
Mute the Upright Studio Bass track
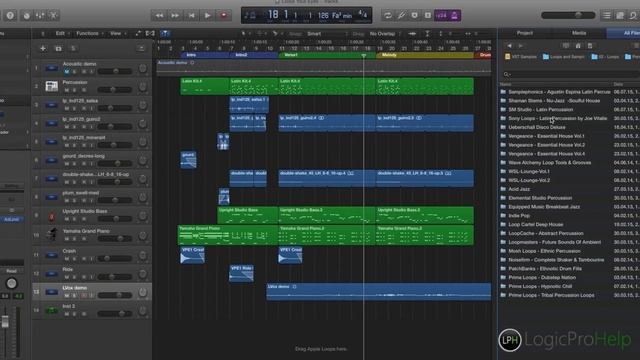pos(67,219)
